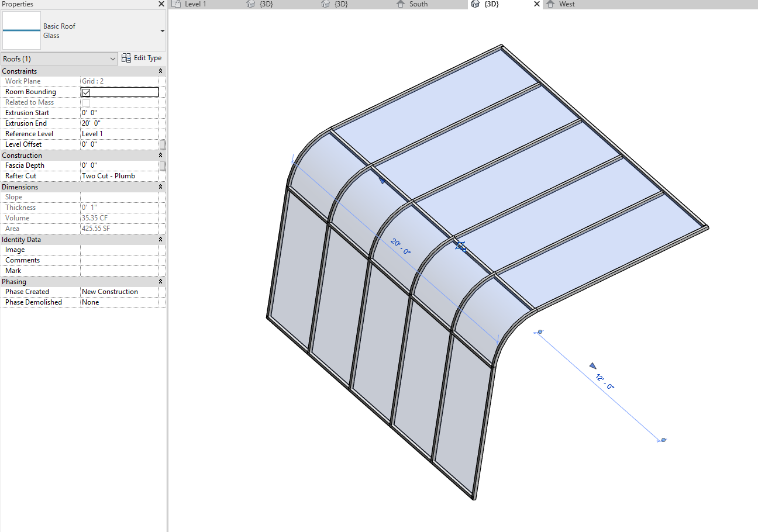This screenshot has height=532, width=758.
Task: Close the active {3D} view tab
Action: [536, 4]
